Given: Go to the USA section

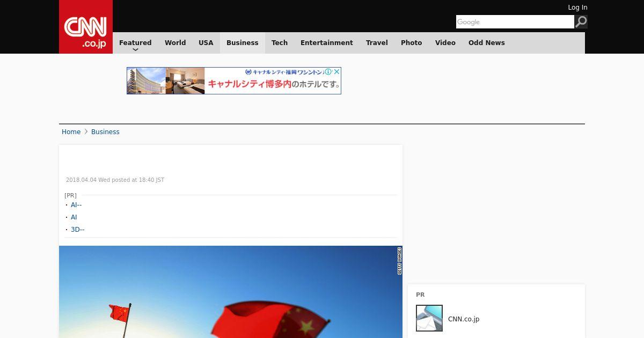Looking at the screenshot, I should [206, 42].
